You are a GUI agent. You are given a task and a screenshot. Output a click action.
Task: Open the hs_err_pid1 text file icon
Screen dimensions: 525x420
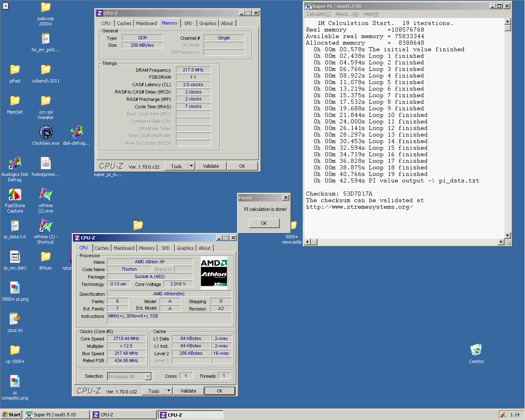(46, 39)
